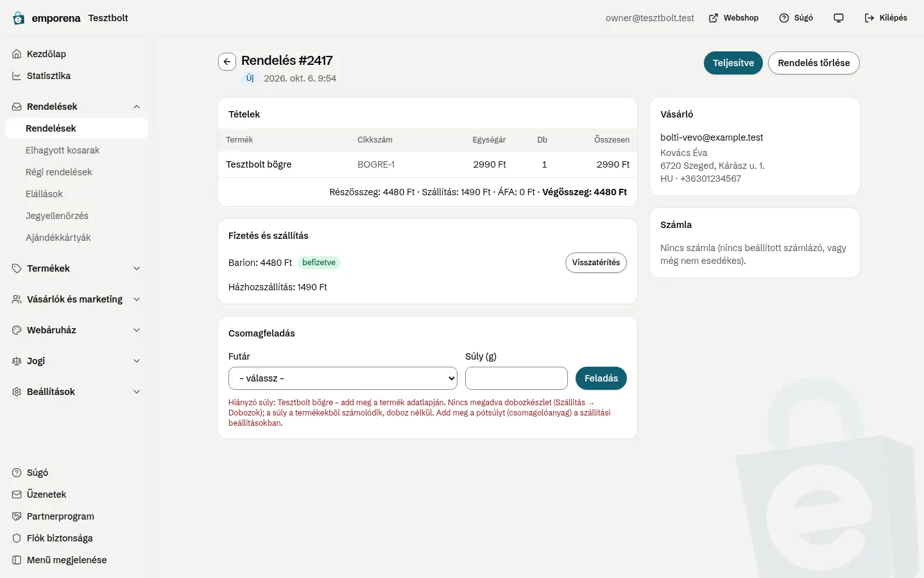This screenshot has height=578, width=924.
Task: Click the Jogi scales icon
Action: point(17,361)
